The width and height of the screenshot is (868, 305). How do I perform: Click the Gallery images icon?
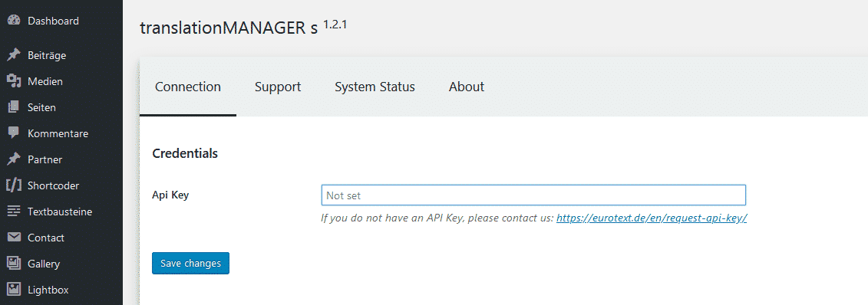pos(13,264)
